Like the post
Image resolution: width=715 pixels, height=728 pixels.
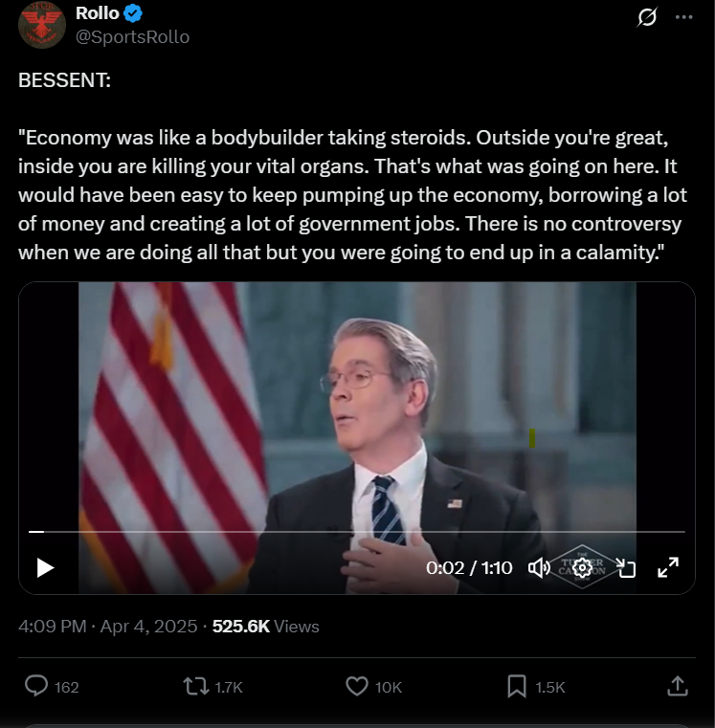(356, 686)
